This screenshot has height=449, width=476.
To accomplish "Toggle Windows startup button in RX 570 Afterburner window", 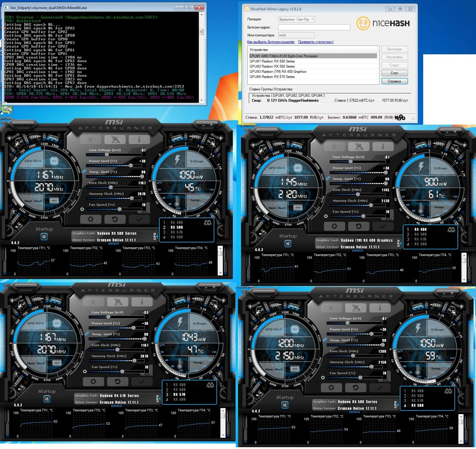I will pos(47,399).
